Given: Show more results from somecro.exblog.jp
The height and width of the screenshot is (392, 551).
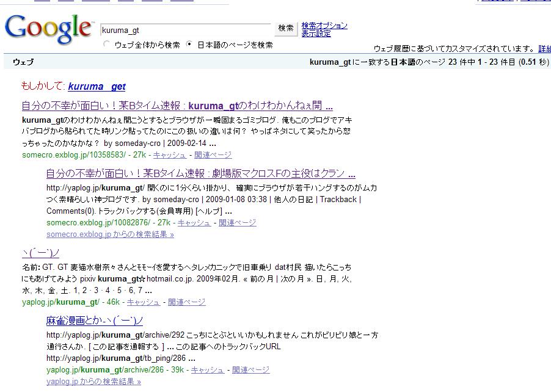Looking at the screenshot, I should click(x=110, y=234).
